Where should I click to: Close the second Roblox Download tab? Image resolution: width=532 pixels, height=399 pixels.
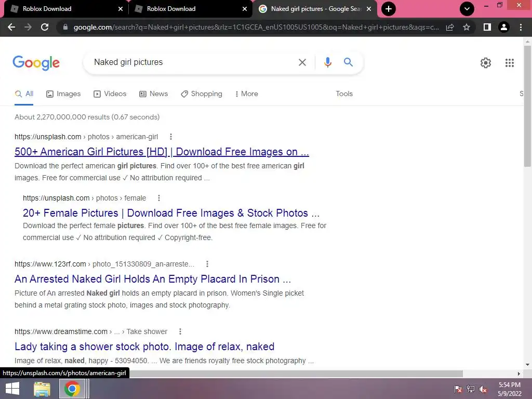[x=245, y=9]
